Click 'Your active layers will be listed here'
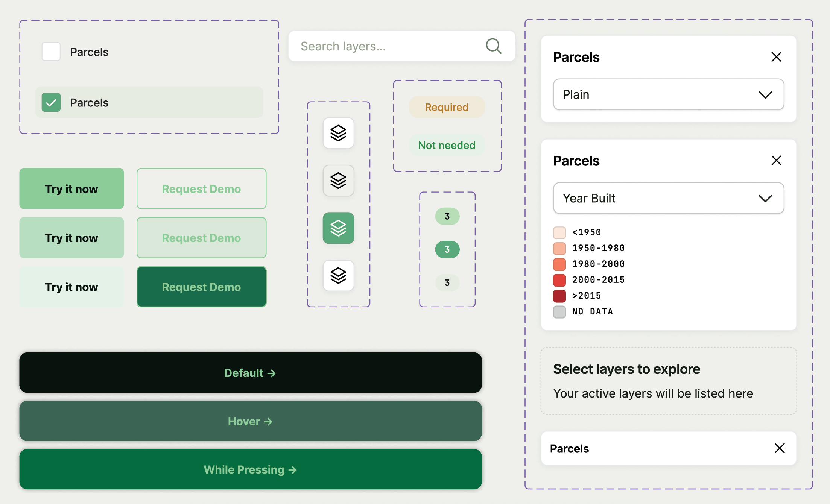This screenshot has height=504, width=830. tap(653, 393)
